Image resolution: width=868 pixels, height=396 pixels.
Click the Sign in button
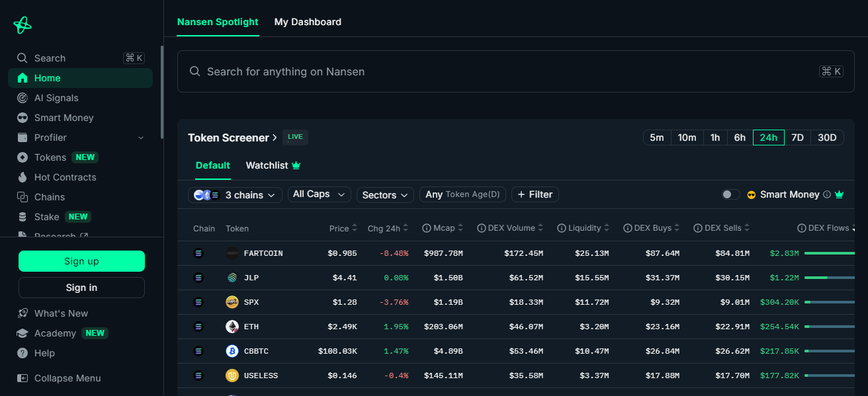point(81,288)
